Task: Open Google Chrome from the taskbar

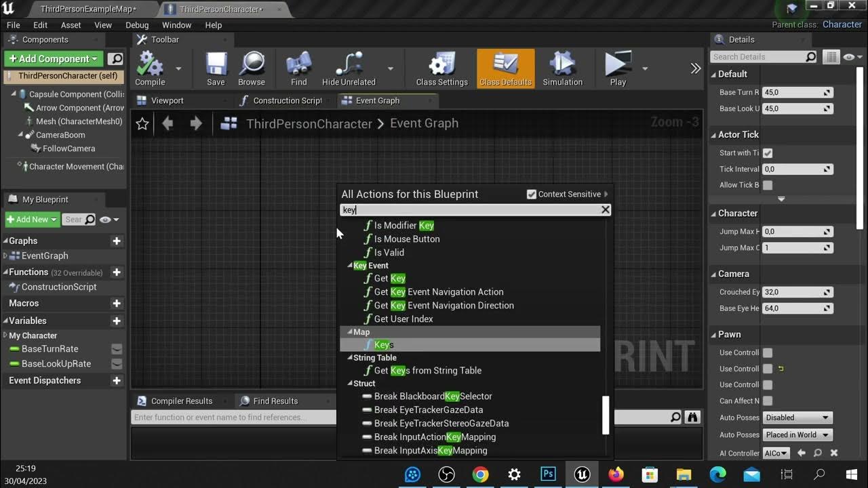Action: pos(480,474)
